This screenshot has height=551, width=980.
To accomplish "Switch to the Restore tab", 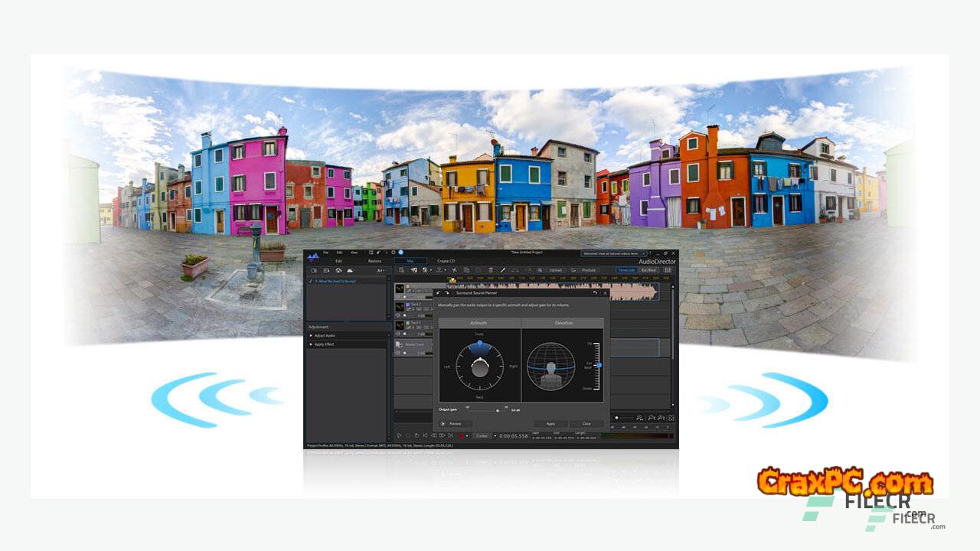I will [x=374, y=261].
